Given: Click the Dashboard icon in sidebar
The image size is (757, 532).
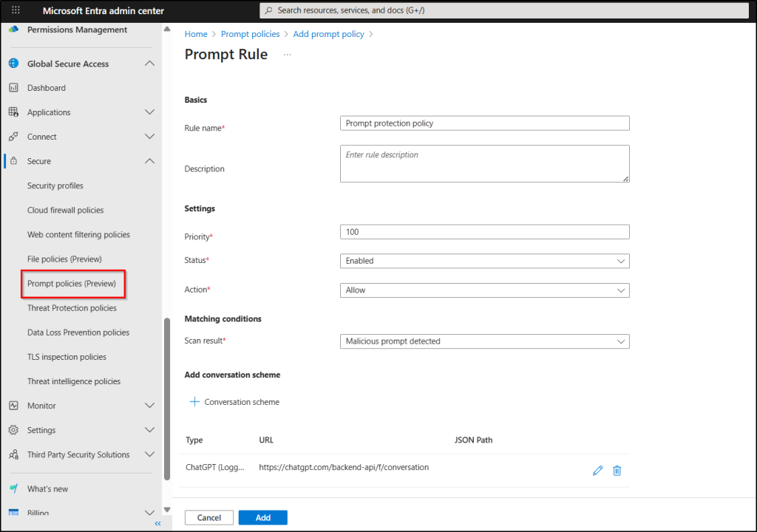Looking at the screenshot, I should coord(13,88).
